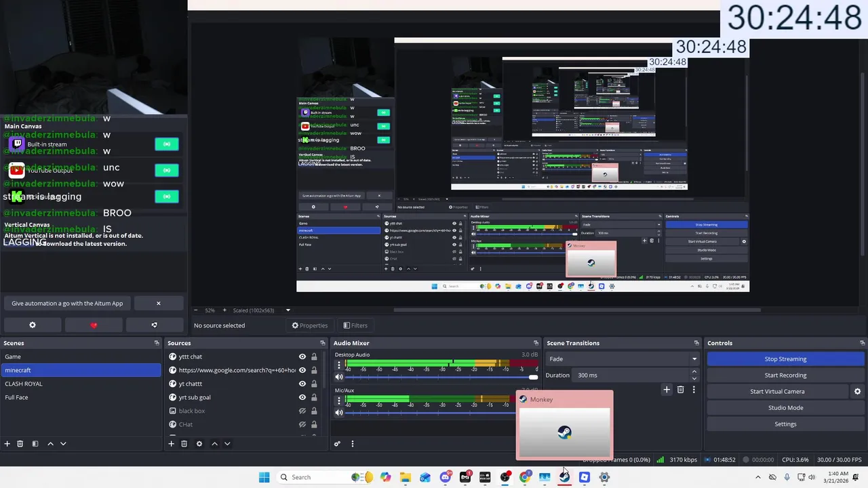
Task: Select the Full Face scene
Action: tap(81, 397)
